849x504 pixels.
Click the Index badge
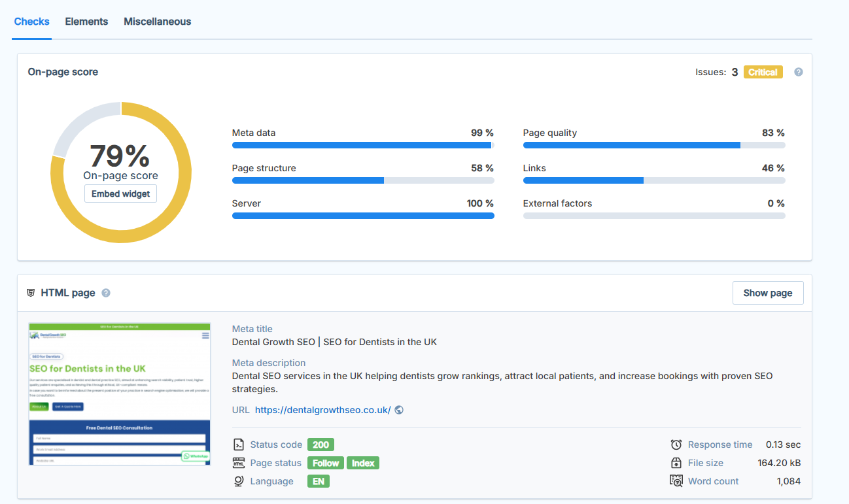pyautogui.click(x=363, y=463)
